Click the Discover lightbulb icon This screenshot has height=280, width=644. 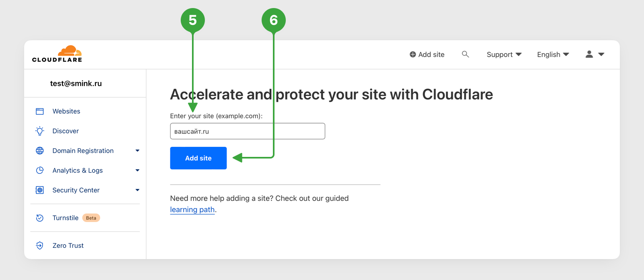(x=40, y=131)
